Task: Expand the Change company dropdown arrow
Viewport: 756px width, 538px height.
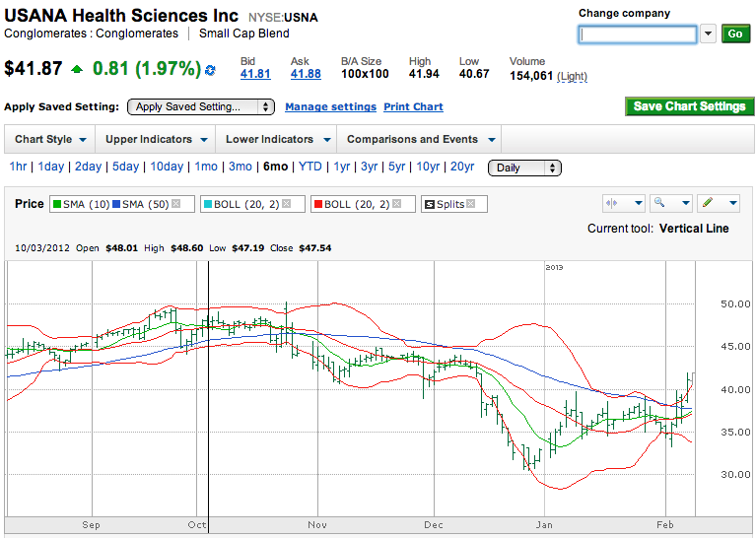Action: point(709,34)
